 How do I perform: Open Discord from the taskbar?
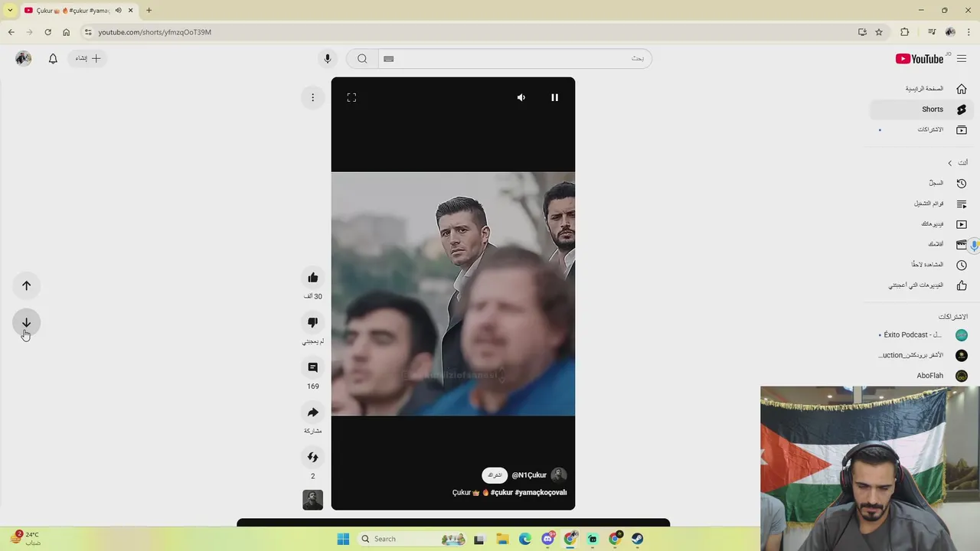tap(547, 539)
